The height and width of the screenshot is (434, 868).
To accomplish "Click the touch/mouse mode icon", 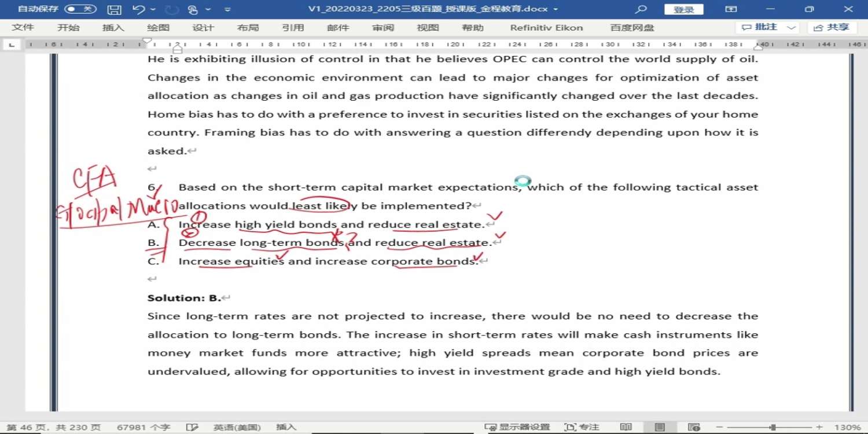I will (193, 9).
